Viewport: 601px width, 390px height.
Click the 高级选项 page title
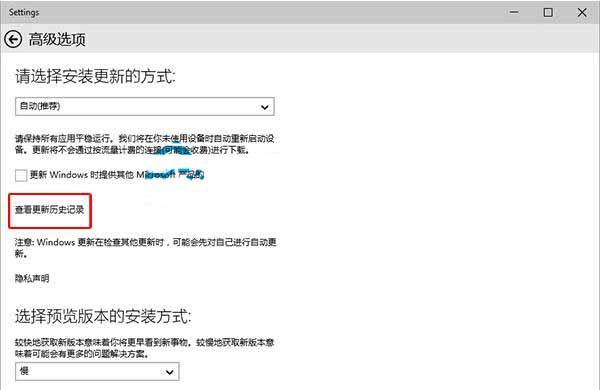pos(57,39)
